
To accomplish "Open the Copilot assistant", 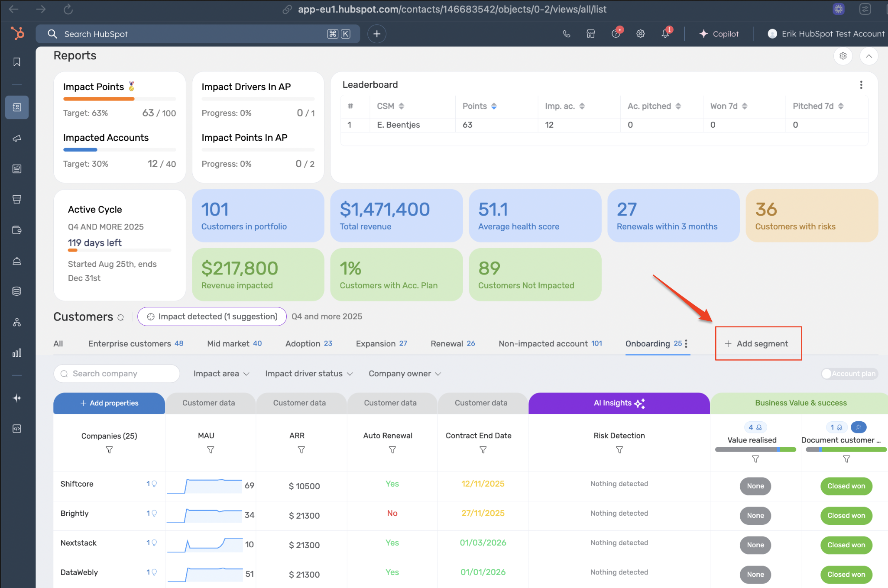I will pyautogui.click(x=719, y=34).
